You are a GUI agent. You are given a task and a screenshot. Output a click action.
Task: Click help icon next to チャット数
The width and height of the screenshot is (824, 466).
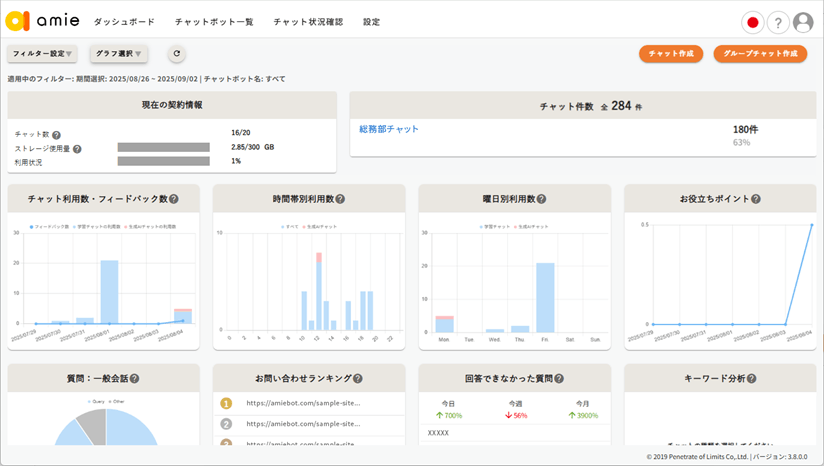[56, 135]
